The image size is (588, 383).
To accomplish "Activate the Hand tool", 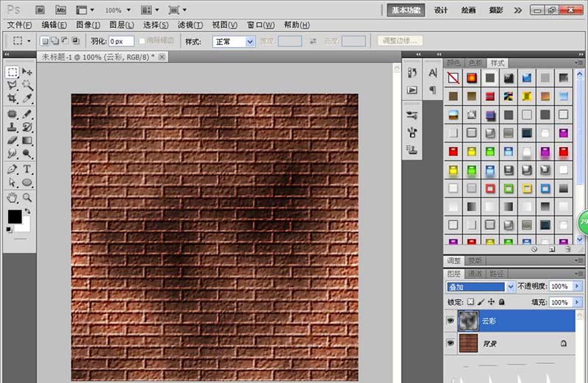I will 12,197.
